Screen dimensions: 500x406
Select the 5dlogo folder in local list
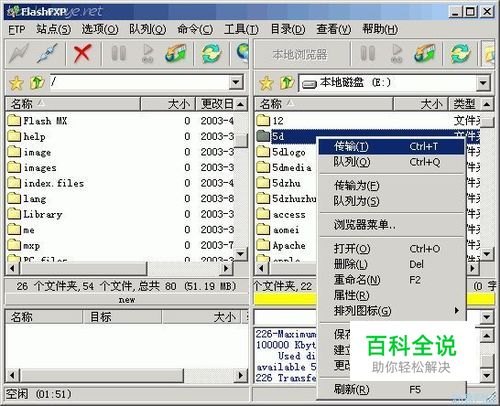[281, 152]
